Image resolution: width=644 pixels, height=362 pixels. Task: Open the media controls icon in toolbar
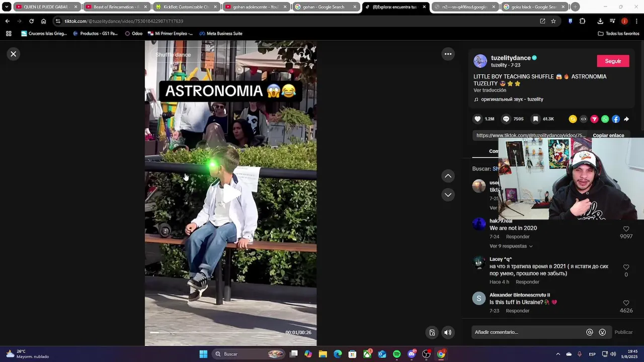612,21
